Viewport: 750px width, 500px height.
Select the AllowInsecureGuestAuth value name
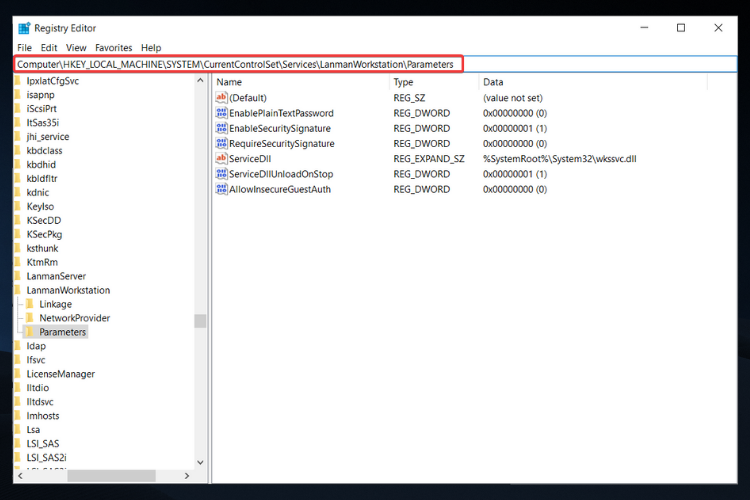point(280,189)
